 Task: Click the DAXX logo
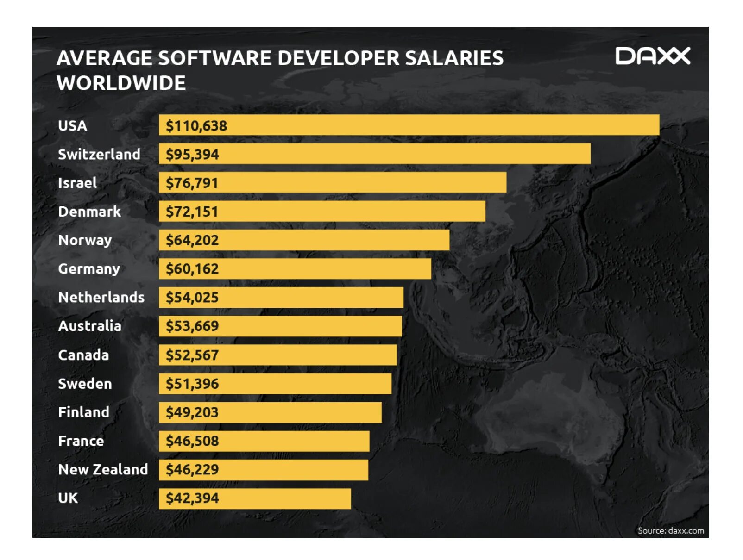[652, 56]
